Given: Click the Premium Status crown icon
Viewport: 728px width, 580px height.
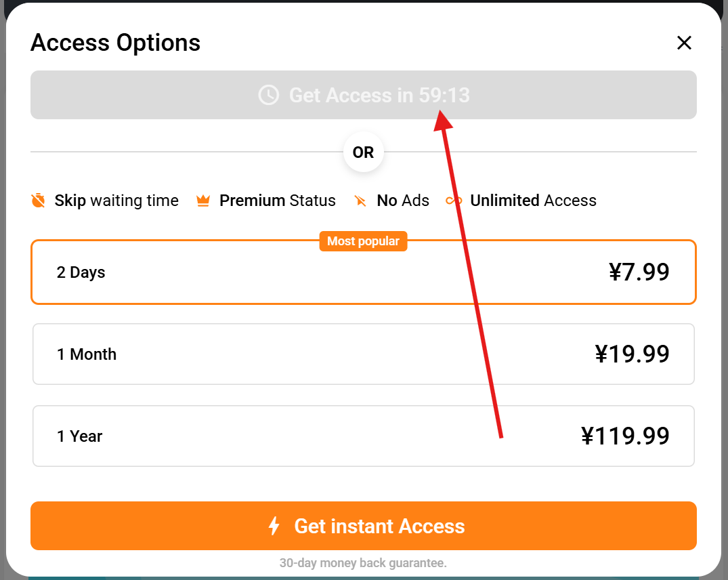Looking at the screenshot, I should 203,201.
